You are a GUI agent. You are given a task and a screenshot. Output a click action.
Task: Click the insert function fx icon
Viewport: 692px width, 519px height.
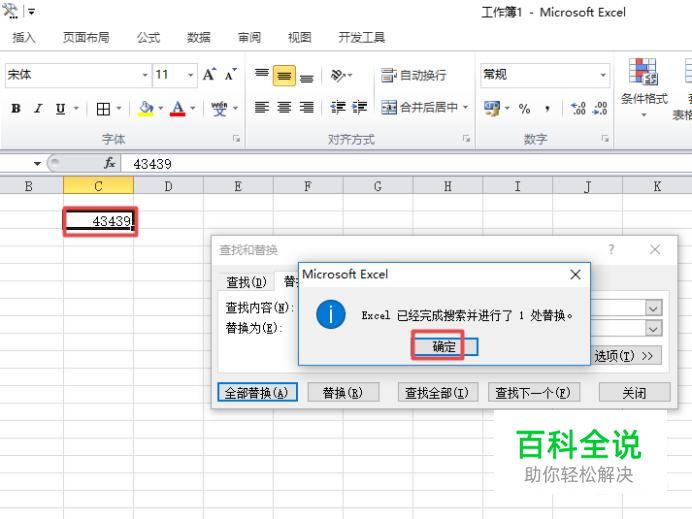[109, 163]
